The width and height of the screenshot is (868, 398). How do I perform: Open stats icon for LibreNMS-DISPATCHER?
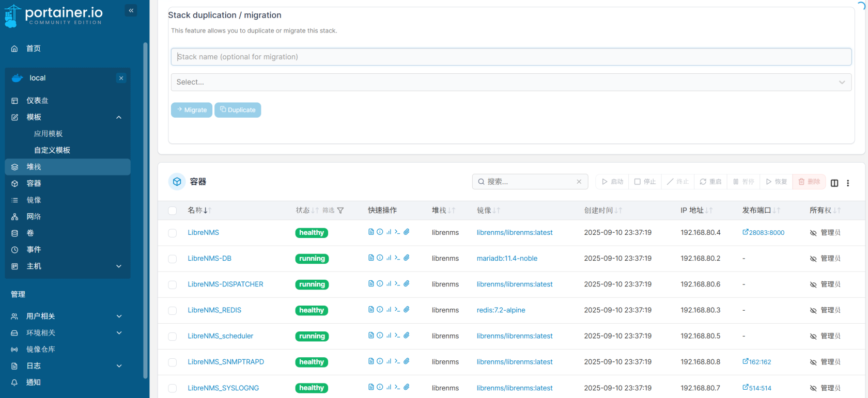coord(389,283)
